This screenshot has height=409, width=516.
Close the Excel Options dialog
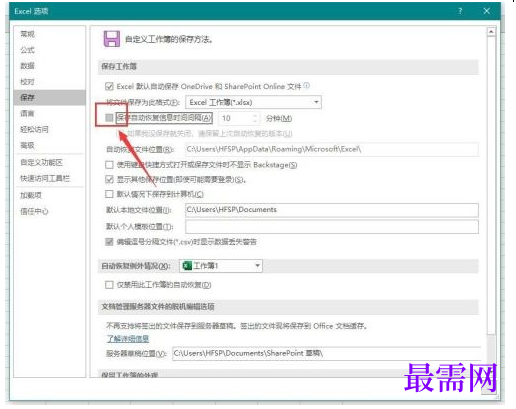tap(486, 11)
